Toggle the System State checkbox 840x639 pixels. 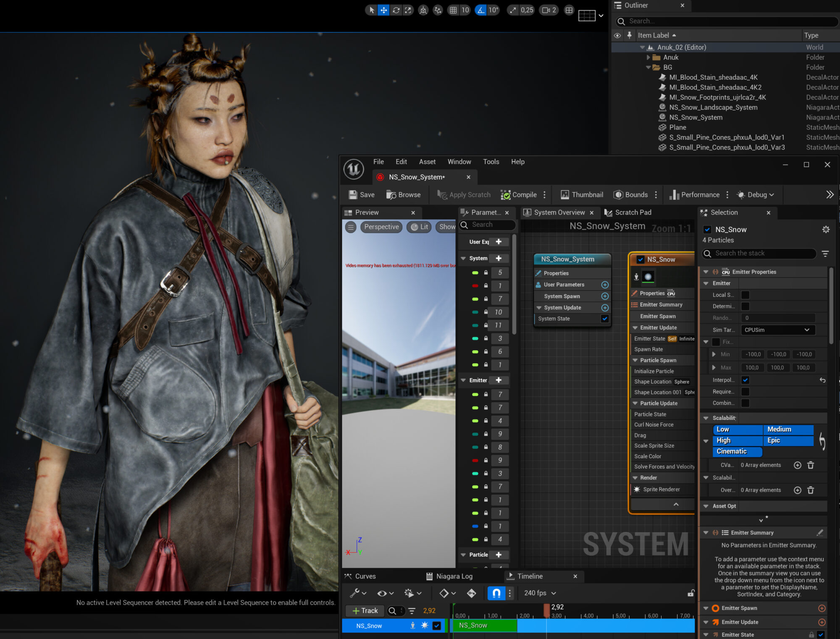[604, 319]
